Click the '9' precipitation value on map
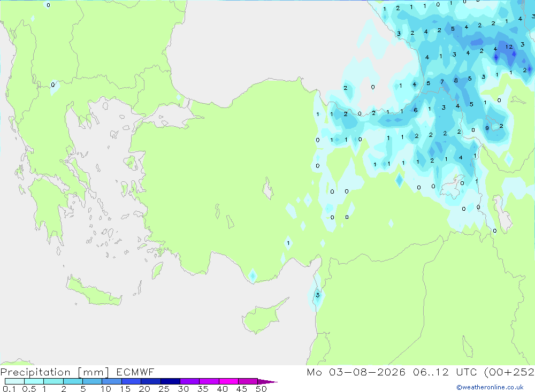 pyautogui.click(x=487, y=128)
